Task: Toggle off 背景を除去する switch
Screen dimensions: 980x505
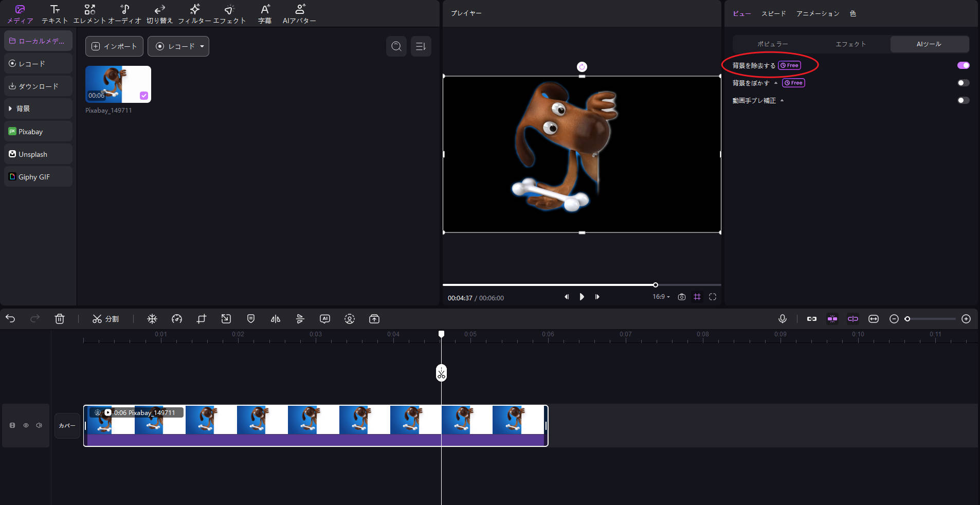Action: click(x=963, y=65)
